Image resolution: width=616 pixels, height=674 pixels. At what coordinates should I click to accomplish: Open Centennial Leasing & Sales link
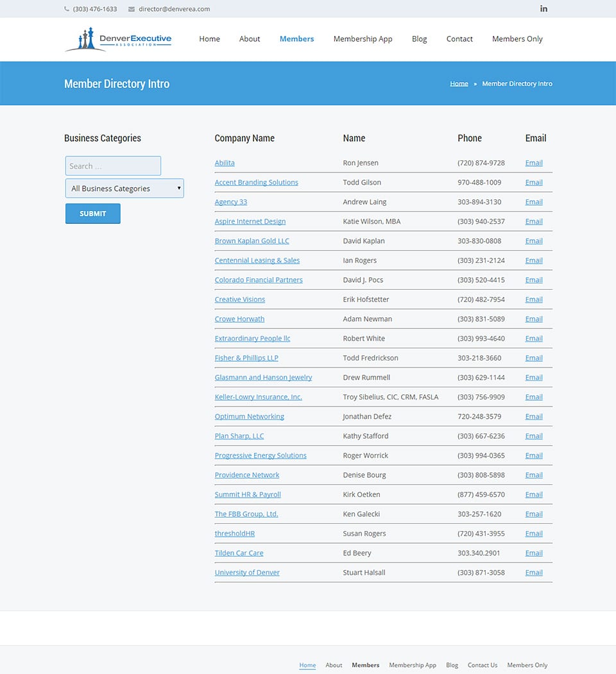click(257, 260)
